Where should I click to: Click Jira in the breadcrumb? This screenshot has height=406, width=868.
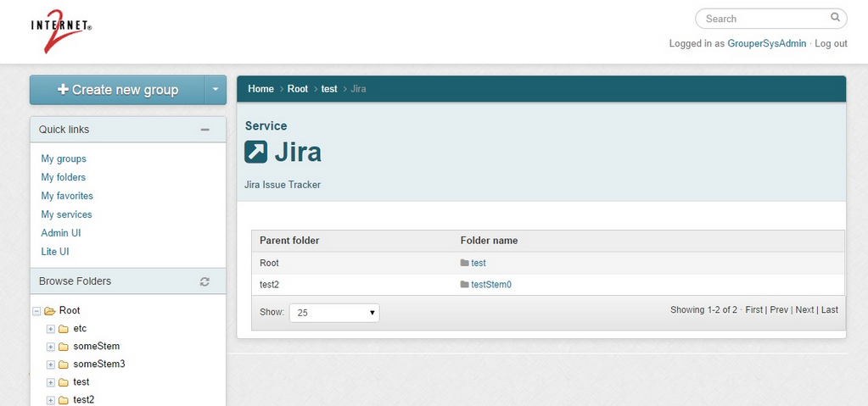358,89
